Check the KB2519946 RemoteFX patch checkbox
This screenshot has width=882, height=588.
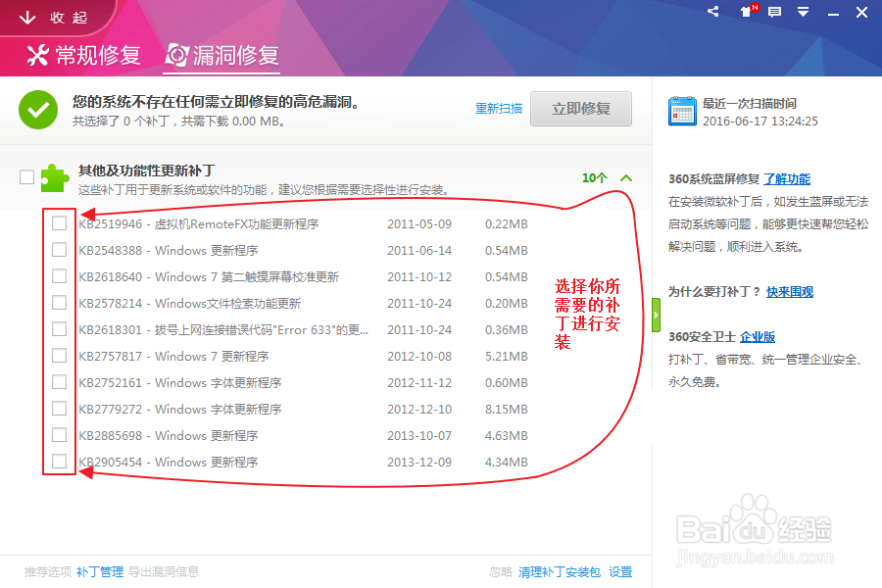click(58, 222)
